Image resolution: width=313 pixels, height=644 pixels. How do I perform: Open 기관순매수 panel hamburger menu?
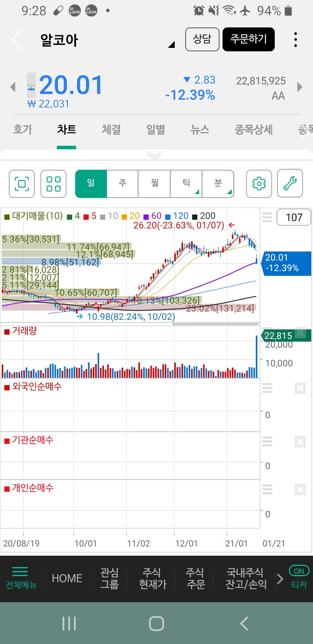click(267, 442)
